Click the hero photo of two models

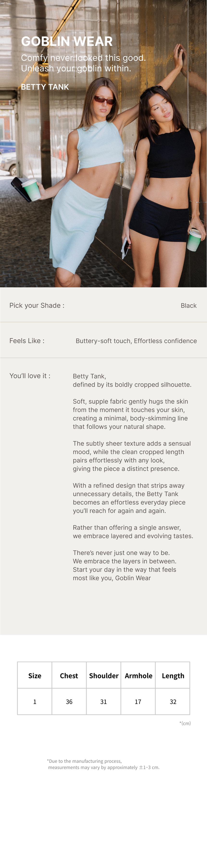point(103,189)
